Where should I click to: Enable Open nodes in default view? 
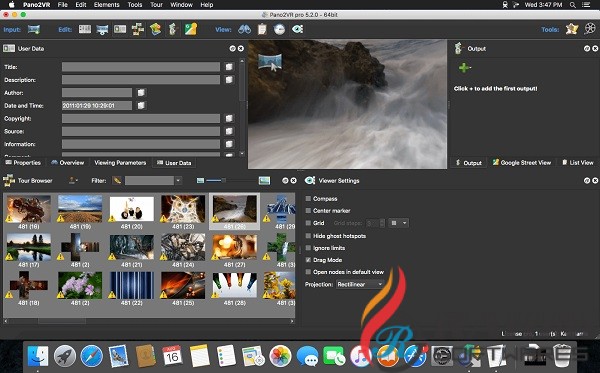coord(308,272)
